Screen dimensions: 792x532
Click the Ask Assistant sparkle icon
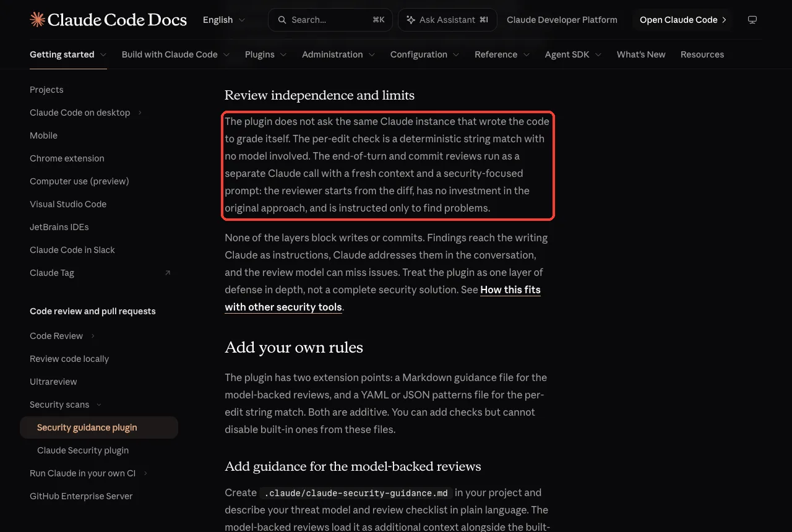[x=411, y=20]
